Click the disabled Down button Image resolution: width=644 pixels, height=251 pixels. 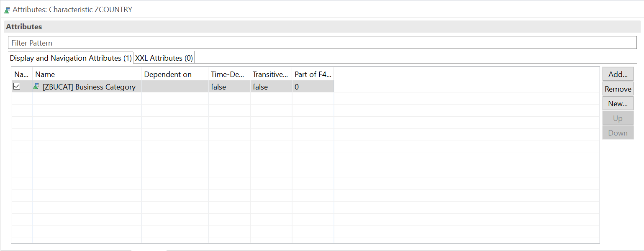click(x=618, y=133)
